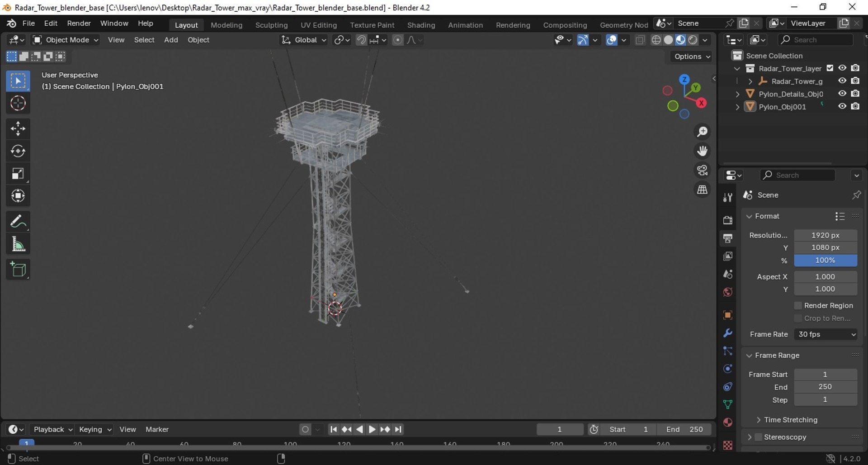Enable the Render Region checkbox
Viewport: 868px width, 465px height.
click(798, 305)
